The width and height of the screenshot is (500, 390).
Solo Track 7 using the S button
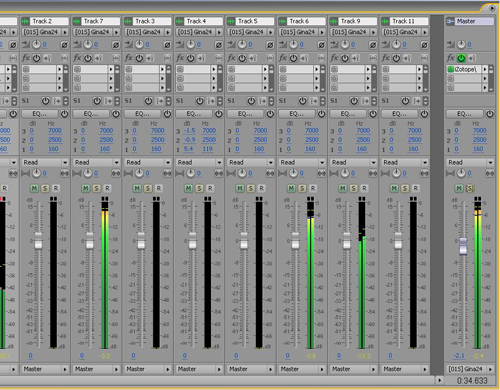pyautogui.click(x=96, y=188)
